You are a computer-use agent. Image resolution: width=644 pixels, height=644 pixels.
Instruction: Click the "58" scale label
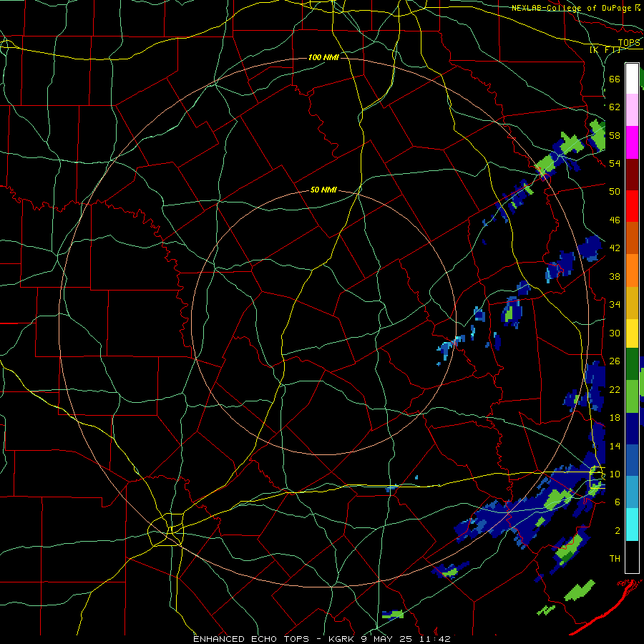pyautogui.click(x=615, y=135)
